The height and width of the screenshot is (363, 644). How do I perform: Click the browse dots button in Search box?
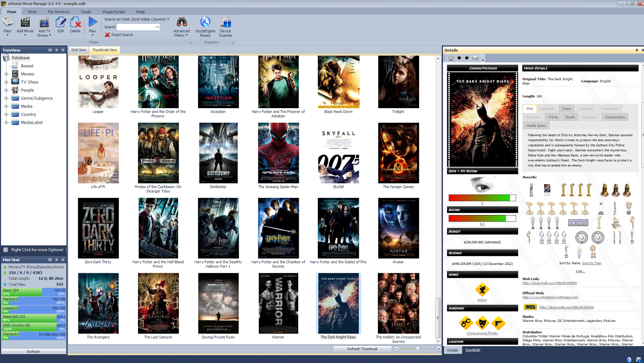coord(157,27)
